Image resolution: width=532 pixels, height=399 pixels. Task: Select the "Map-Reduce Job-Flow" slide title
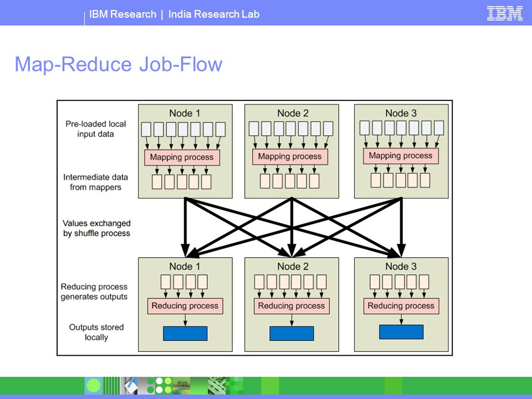(x=119, y=64)
